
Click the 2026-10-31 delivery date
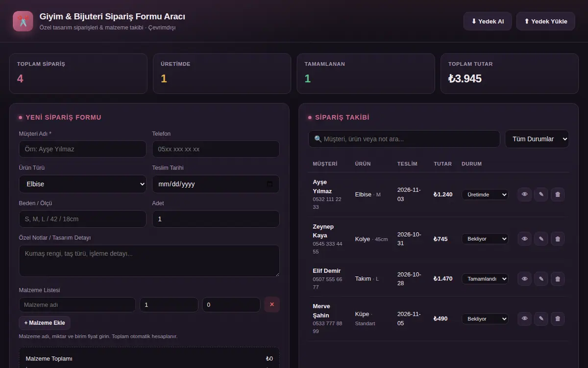click(x=409, y=239)
